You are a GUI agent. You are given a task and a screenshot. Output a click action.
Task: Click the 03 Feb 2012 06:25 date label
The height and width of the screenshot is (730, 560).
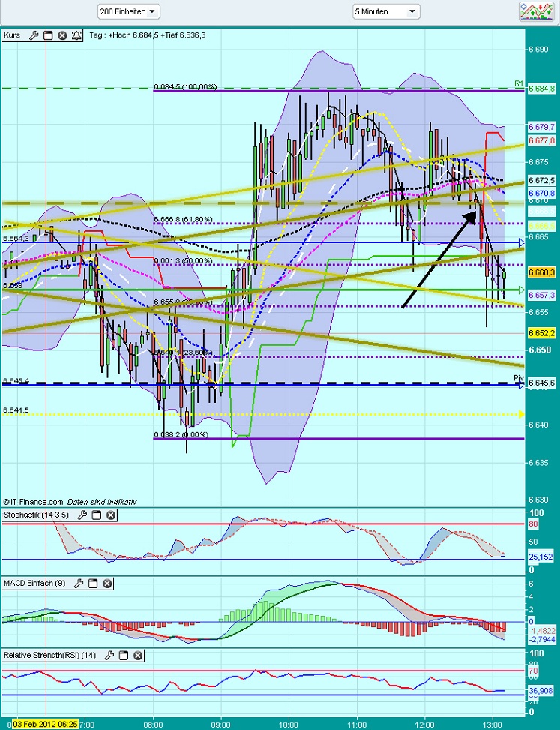[x=45, y=725]
